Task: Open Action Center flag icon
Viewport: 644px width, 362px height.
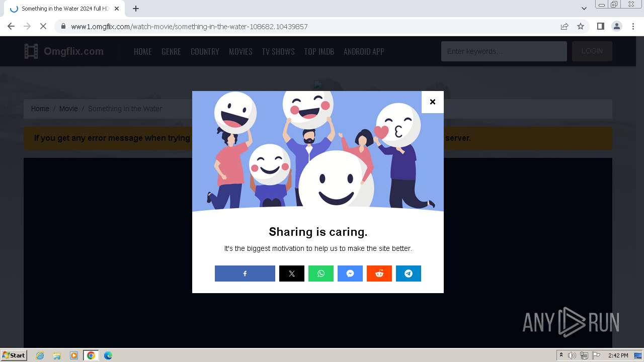Action: tap(596, 355)
